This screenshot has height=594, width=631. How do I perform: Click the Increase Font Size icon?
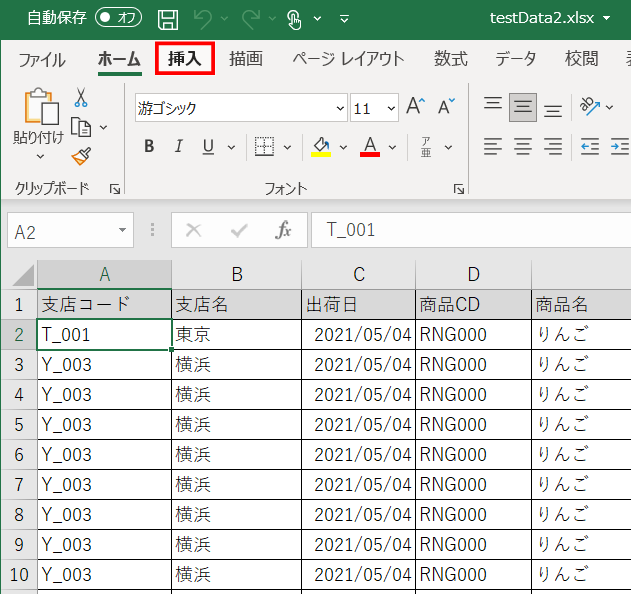pos(415,108)
